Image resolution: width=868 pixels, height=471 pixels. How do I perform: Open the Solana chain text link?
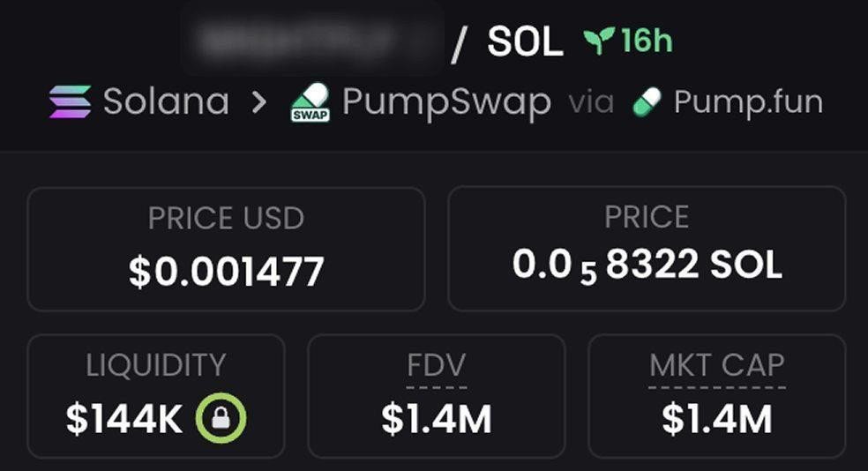pos(166,102)
